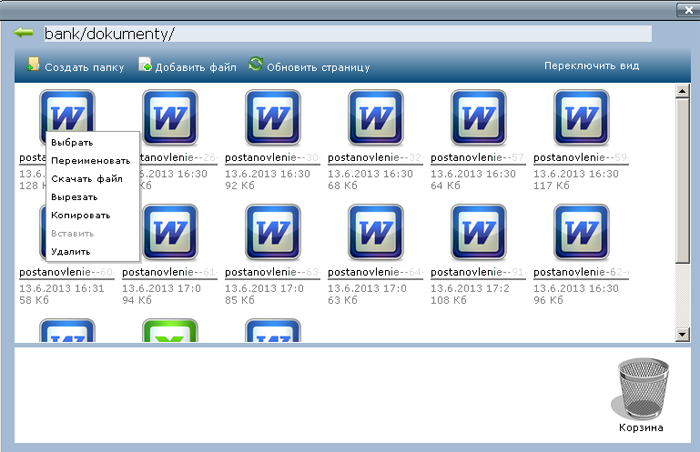Choose Переименовать in the context menu
The height and width of the screenshot is (452, 700).
[92, 161]
